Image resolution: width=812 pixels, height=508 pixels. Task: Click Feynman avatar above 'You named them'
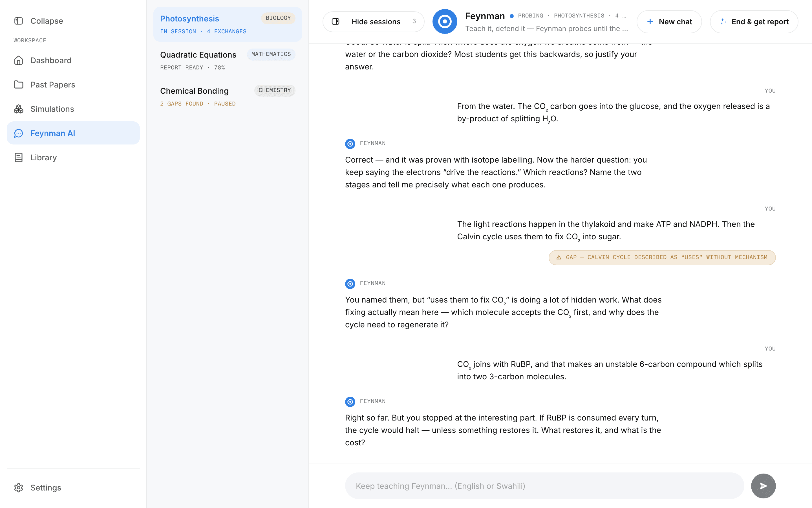click(x=350, y=284)
